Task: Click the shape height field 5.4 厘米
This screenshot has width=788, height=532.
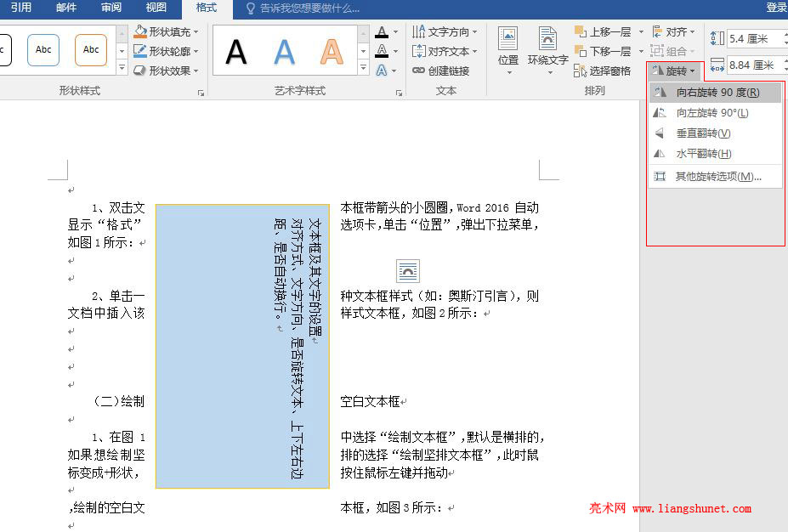Action: coord(757,39)
